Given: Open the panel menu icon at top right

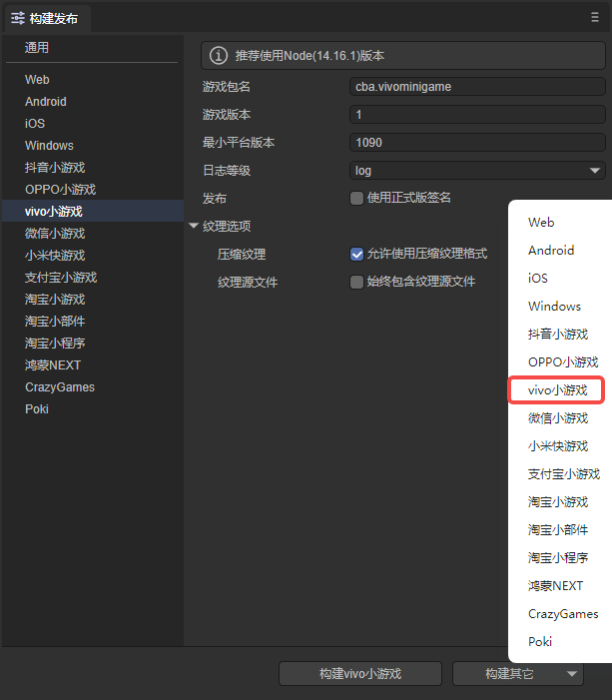Looking at the screenshot, I should tap(595, 17).
